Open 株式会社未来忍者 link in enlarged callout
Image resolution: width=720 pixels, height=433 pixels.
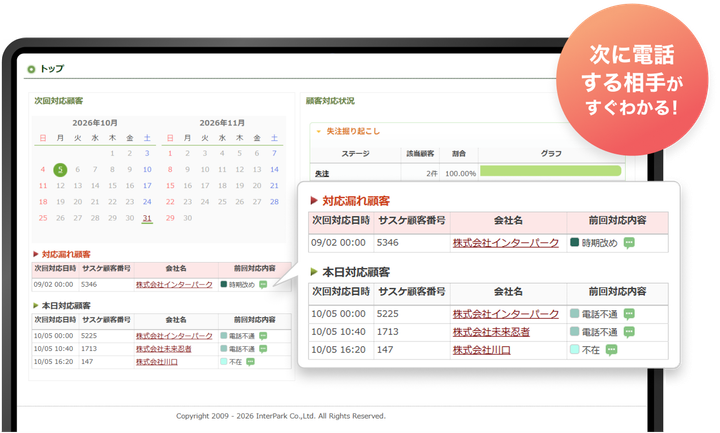(x=491, y=332)
